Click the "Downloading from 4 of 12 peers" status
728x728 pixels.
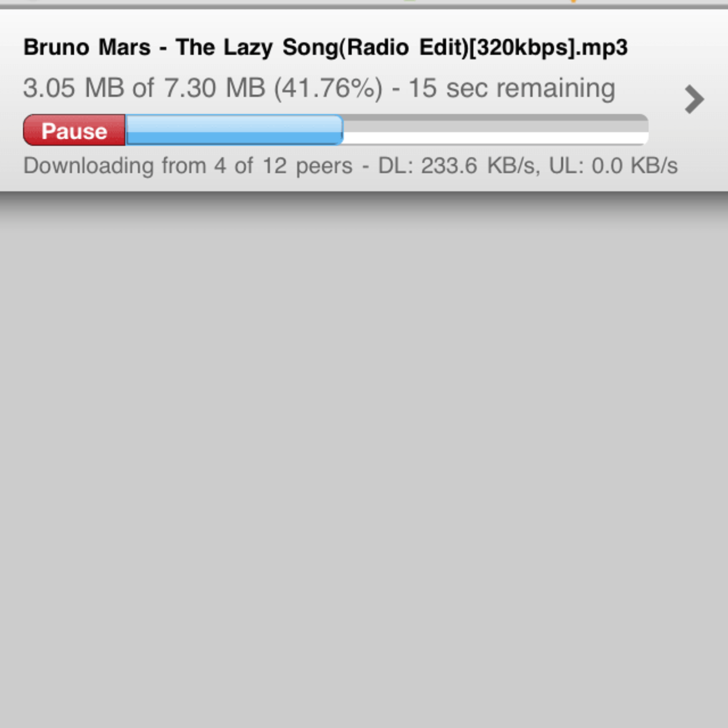188,166
